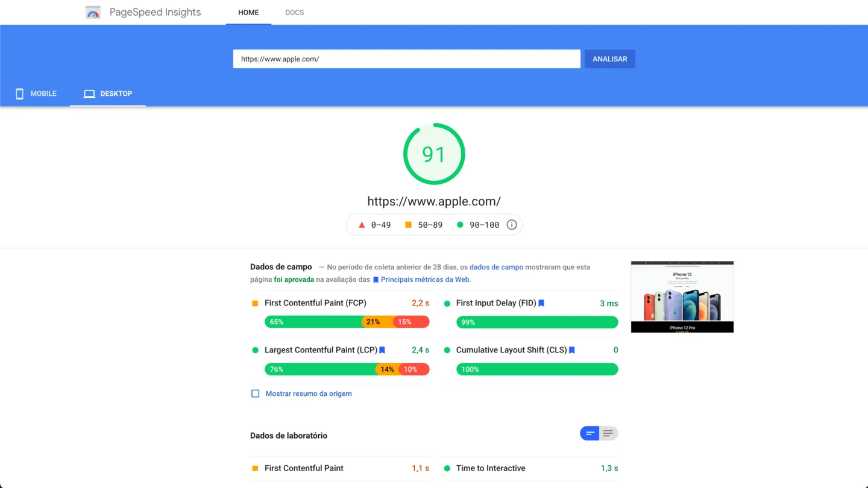Click the green dot beside Time to Interactive
Screen dimensions: 868x488
(447, 468)
